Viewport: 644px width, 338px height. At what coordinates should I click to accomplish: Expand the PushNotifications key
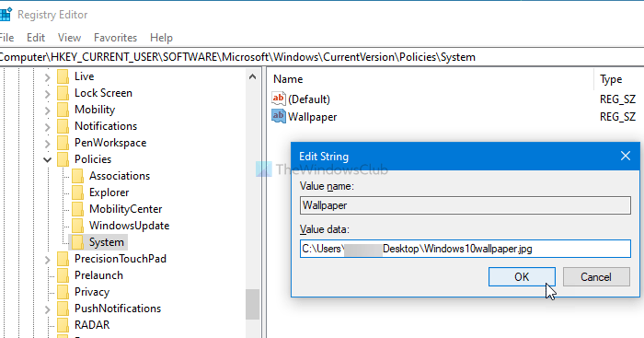pyautogui.click(x=47, y=309)
